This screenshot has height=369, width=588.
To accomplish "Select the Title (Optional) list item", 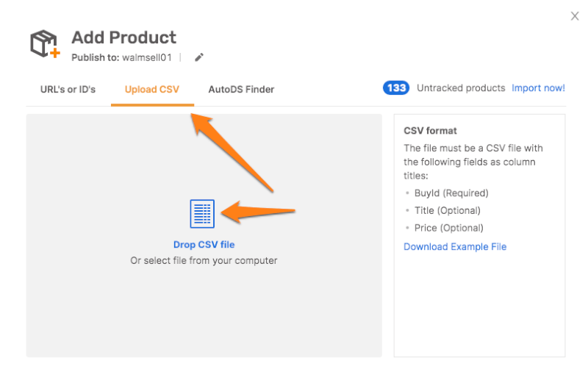I will [447, 210].
